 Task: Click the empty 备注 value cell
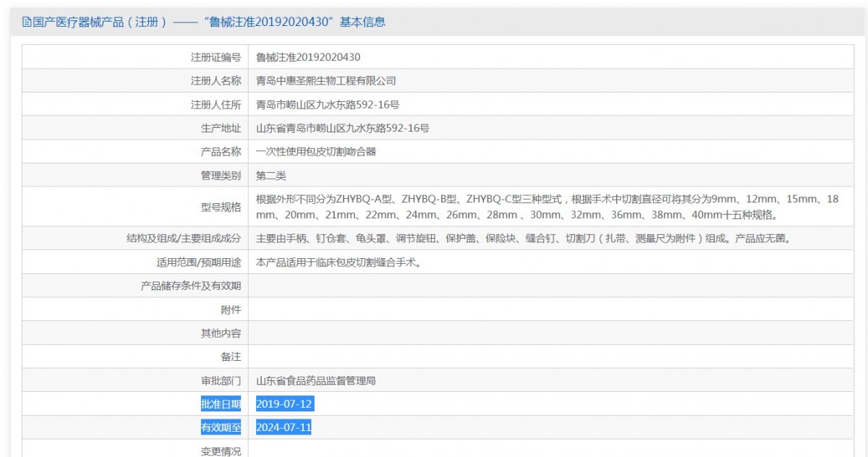[x=550, y=357]
